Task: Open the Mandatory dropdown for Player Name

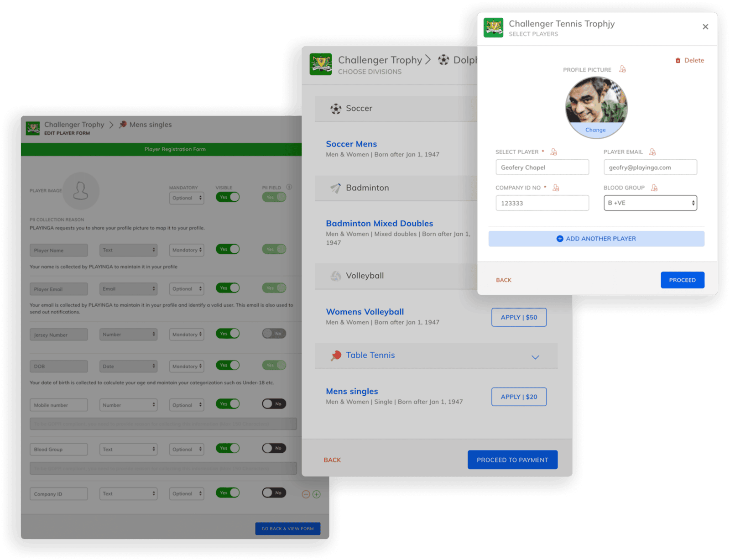Action: pyautogui.click(x=187, y=250)
